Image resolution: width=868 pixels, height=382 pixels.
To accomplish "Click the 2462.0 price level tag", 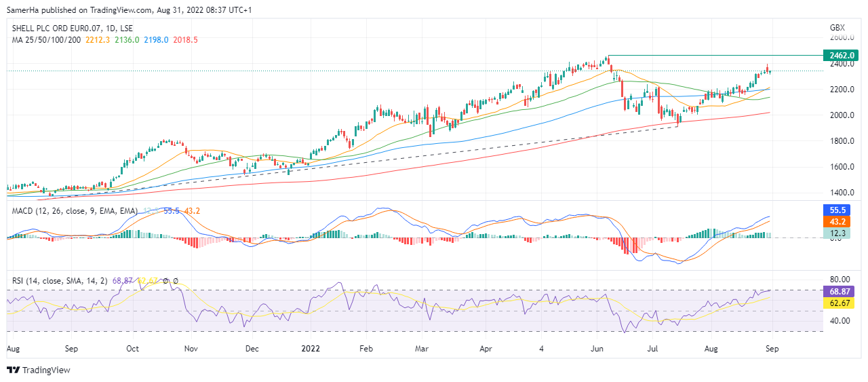I will 840,55.
